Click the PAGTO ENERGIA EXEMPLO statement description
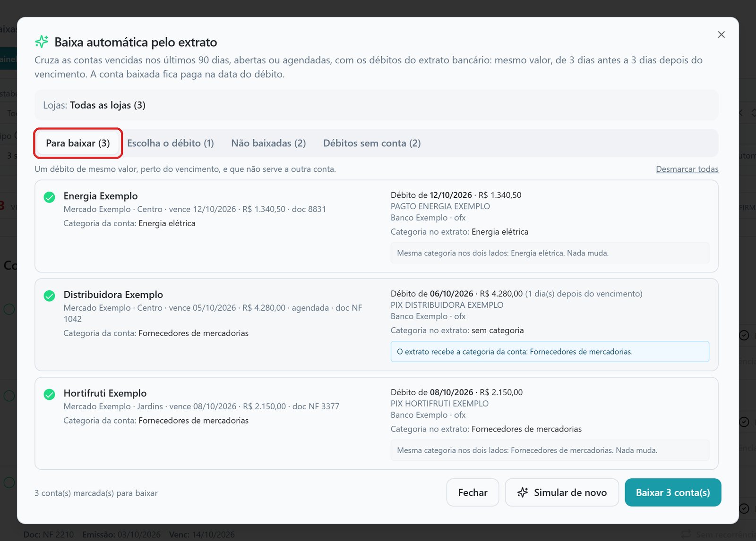The width and height of the screenshot is (756, 541). [x=440, y=206]
